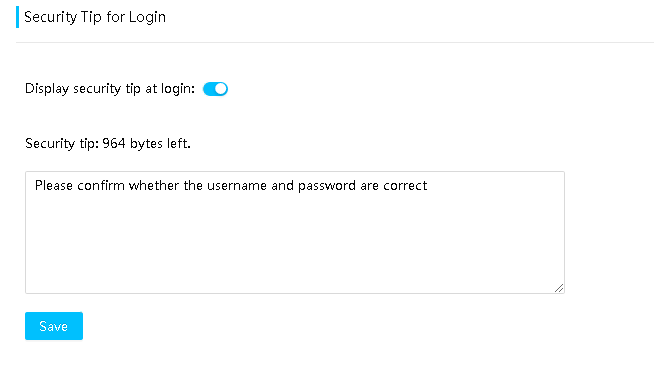Place cursor on word username in tip
654x375 pixels.
coord(236,185)
